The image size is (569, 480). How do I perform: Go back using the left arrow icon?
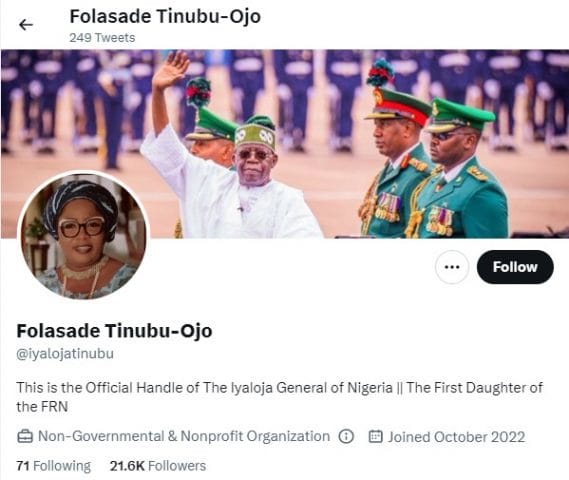(26, 25)
